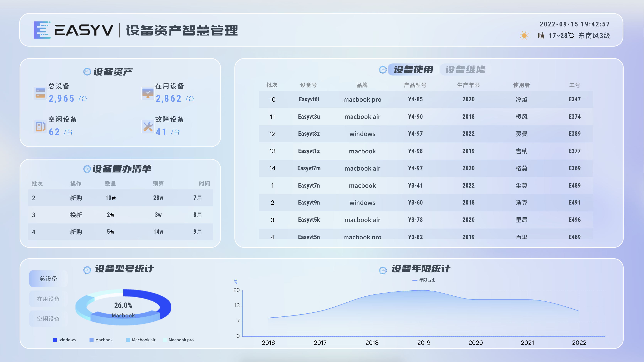Screen dimensions: 644x362
Task: Toggle Macbook air legend entry
Action: (141, 340)
